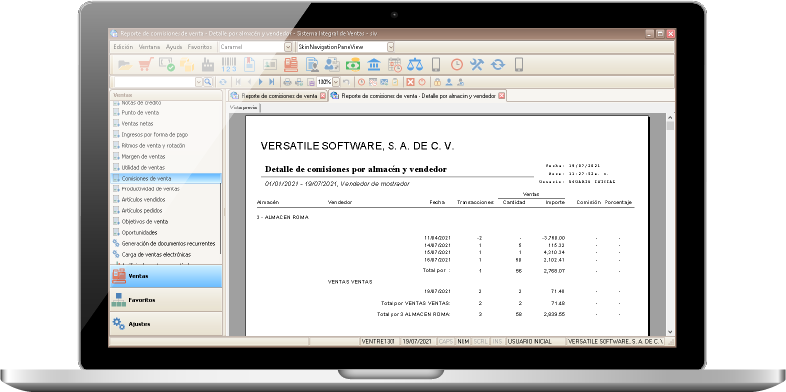Open Objetivos de venta report item
Image resolution: width=786 pixels, height=392 pixels.
coord(145,222)
